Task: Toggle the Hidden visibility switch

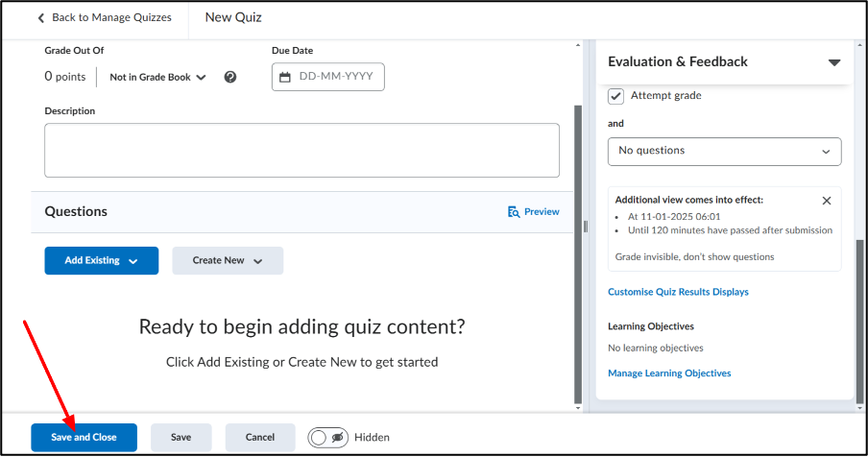Action: coord(327,438)
